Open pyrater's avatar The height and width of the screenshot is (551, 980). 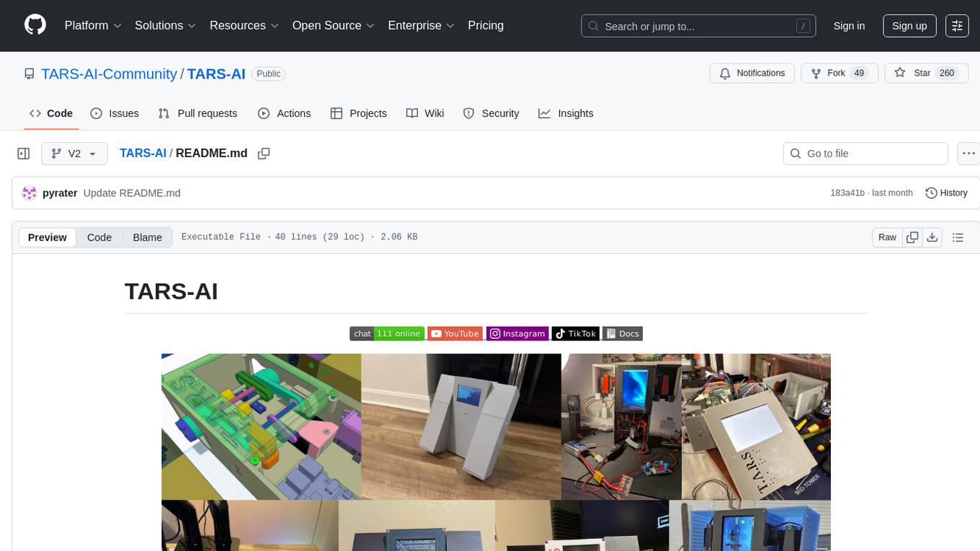(x=30, y=193)
